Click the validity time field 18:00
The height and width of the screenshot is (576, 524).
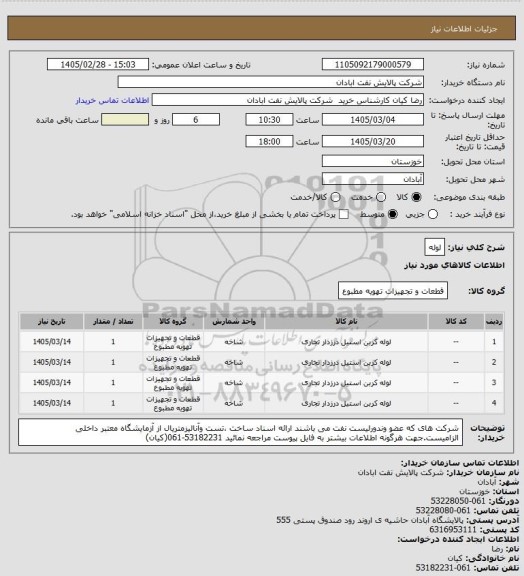[x=269, y=141]
